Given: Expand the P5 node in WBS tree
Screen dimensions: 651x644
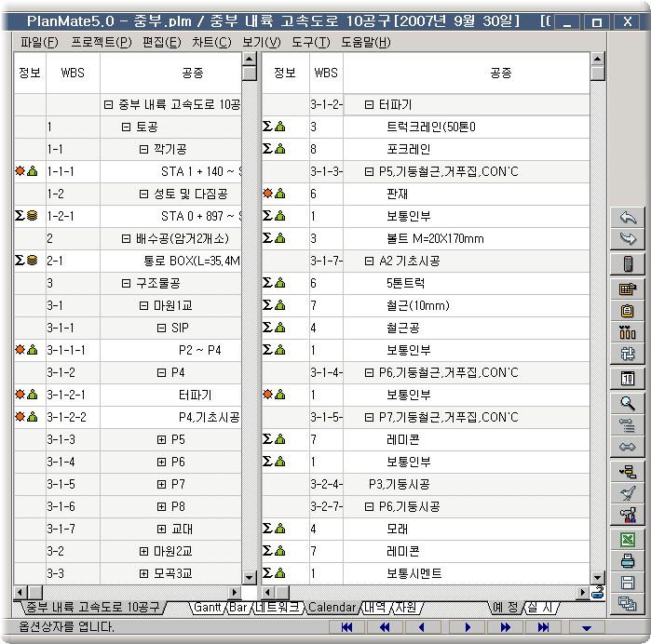Looking at the screenshot, I should pyautogui.click(x=162, y=439).
